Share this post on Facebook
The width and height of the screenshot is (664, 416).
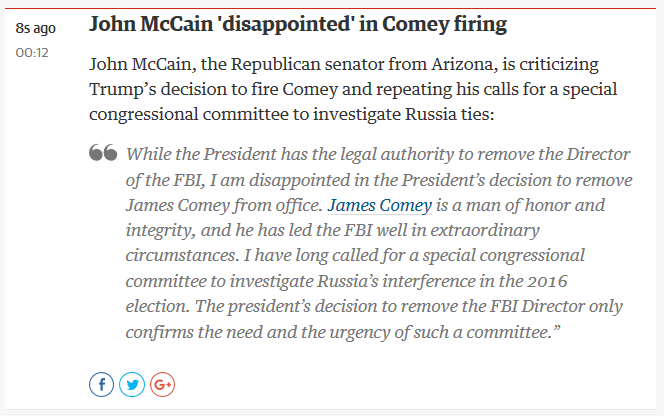tap(101, 385)
